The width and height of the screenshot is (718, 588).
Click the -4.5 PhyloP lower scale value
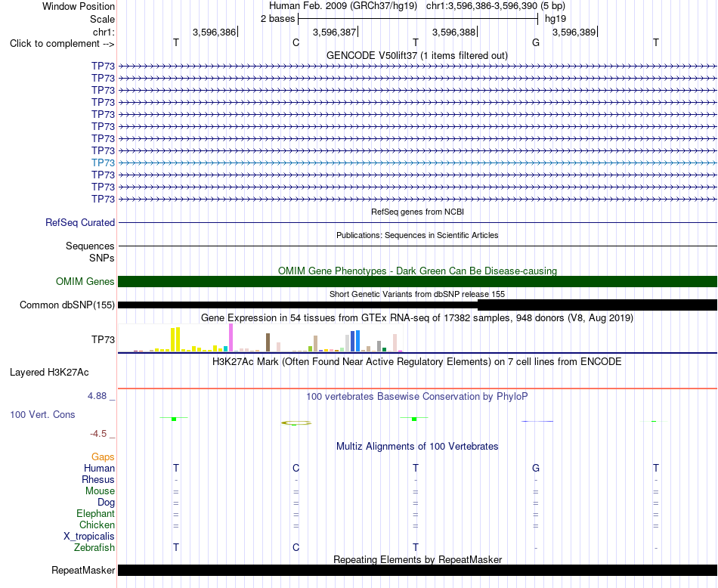click(98, 434)
